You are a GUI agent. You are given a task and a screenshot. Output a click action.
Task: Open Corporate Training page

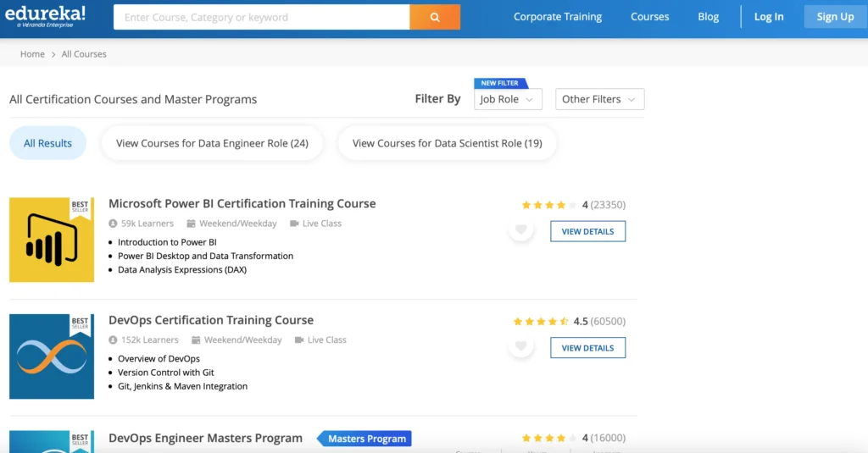pyautogui.click(x=558, y=17)
